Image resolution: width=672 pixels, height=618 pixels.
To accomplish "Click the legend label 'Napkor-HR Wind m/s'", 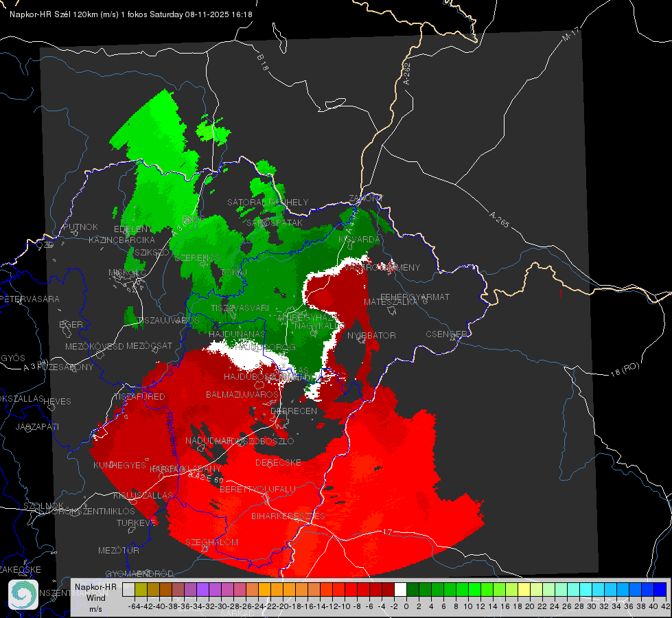I will [95, 597].
